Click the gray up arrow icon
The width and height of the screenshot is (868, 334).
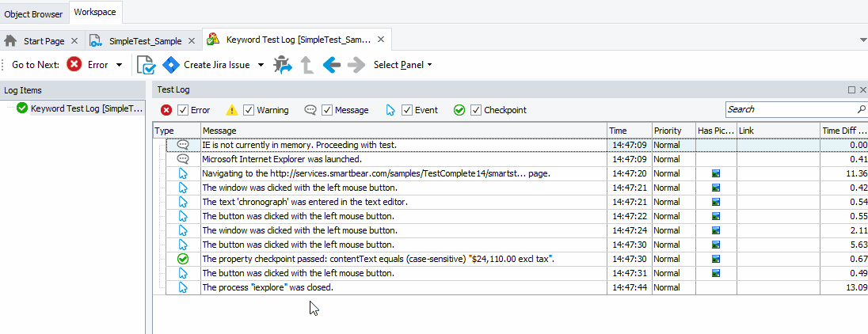click(306, 66)
